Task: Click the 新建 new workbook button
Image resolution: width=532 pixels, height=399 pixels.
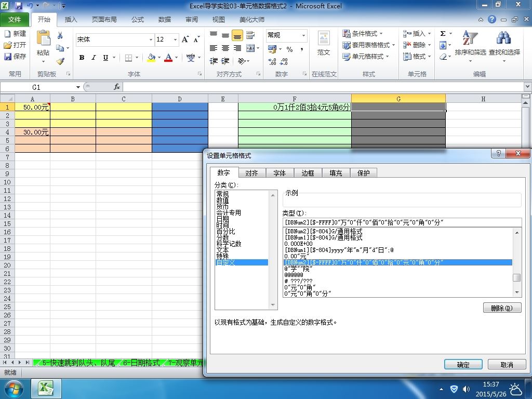Action: pos(15,34)
